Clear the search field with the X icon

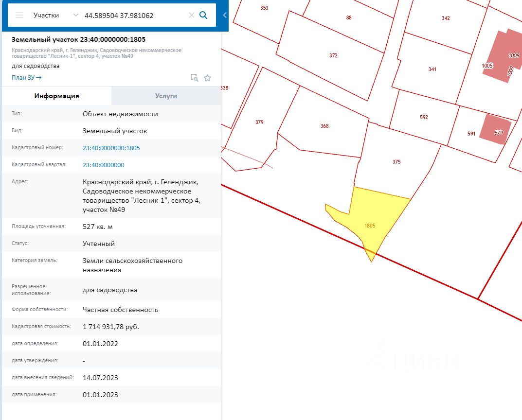click(191, 15)
